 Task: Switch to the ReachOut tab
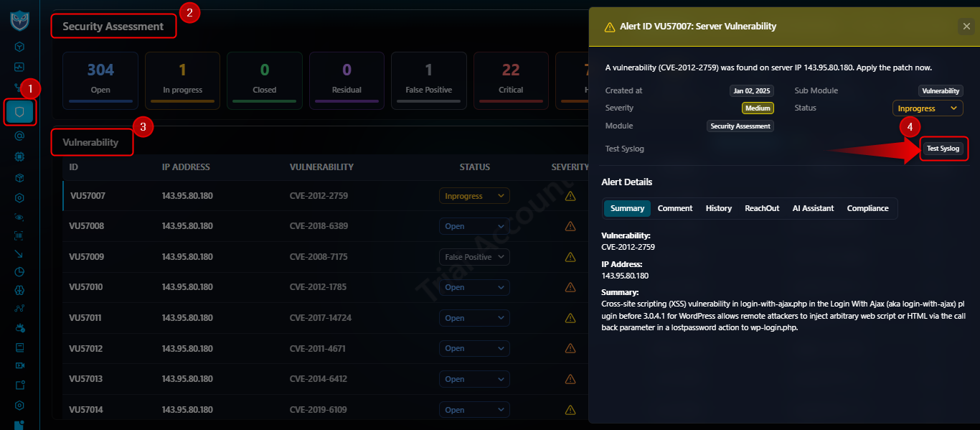coord(762,208)
